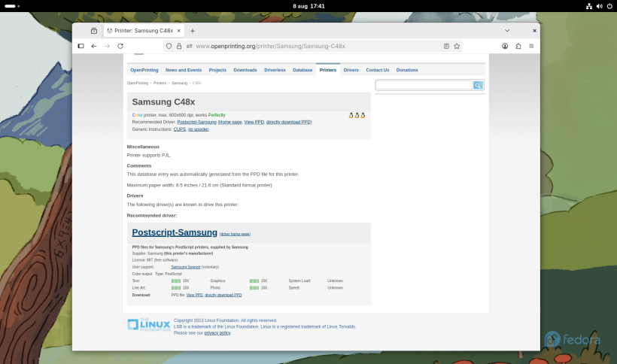Image resolution: width=617 pixels, height=364 pixels.
Task: Open large Postscript-Samsung heading link
Action: [x=175, y=232]
